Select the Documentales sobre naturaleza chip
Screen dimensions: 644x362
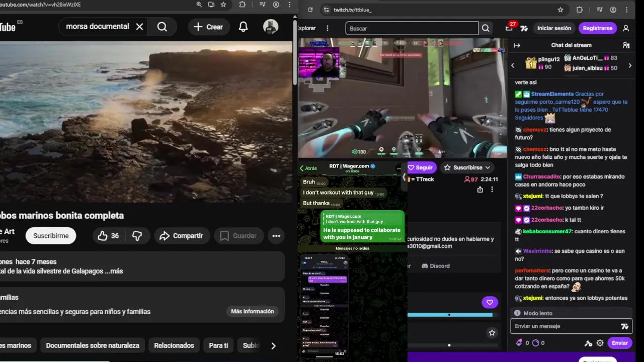[x=93, y=345]
